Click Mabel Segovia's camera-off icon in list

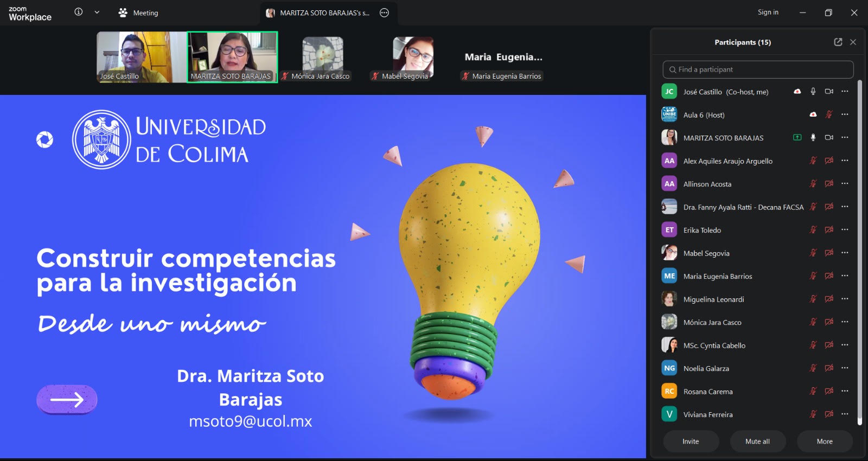pos(829,253)
